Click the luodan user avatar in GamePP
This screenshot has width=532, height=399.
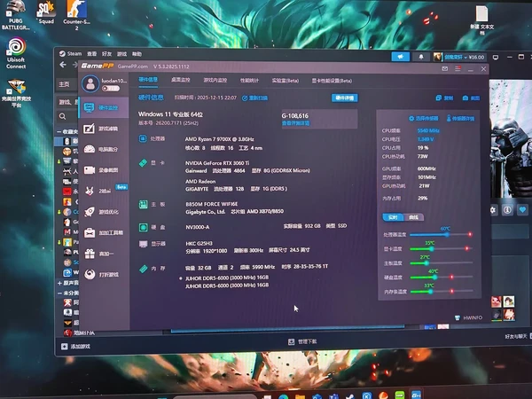pyautogui.click(x=90, y=83)
